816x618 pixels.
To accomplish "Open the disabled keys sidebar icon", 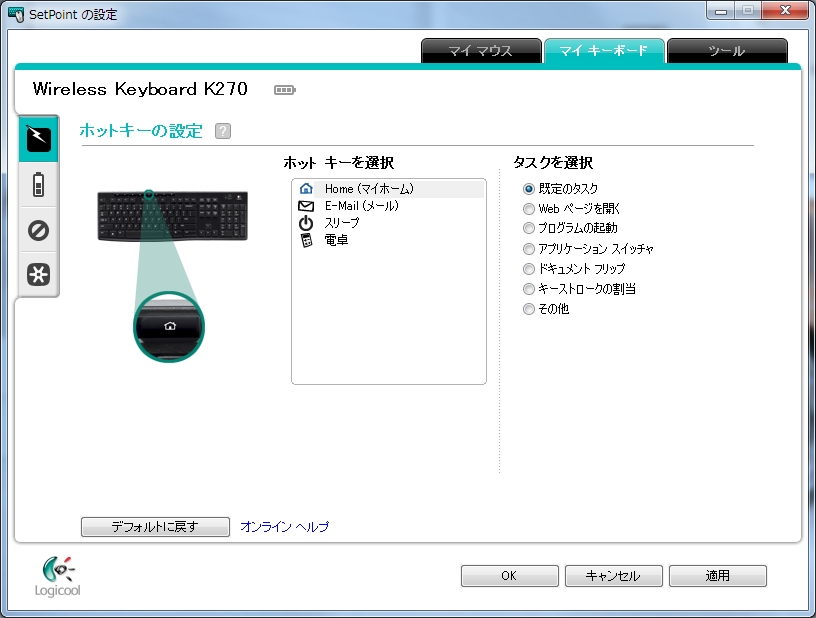I will tap(39, 230).
